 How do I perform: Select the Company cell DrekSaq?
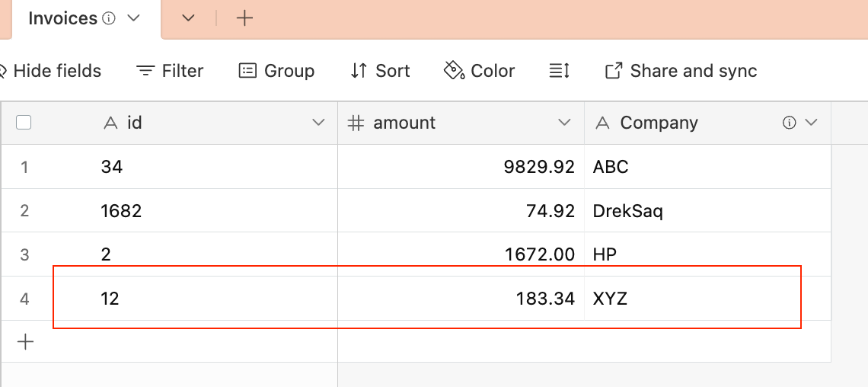[707, 210]
